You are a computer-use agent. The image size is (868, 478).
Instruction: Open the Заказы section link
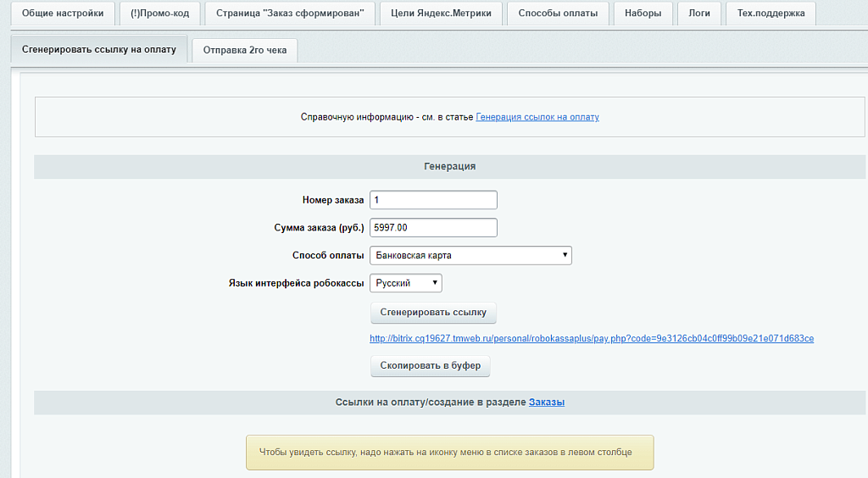[547, 402]
